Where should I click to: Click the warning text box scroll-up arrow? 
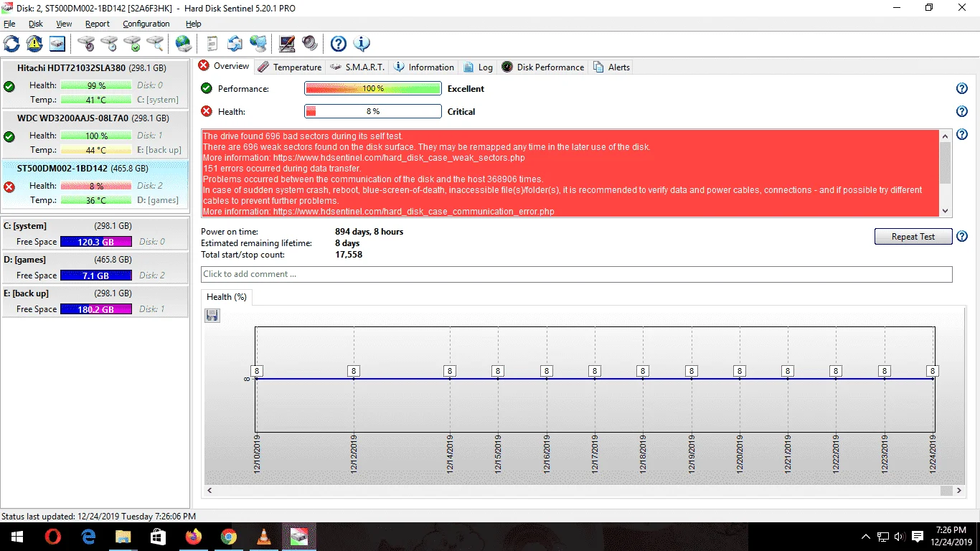click(x=945, y=135)
